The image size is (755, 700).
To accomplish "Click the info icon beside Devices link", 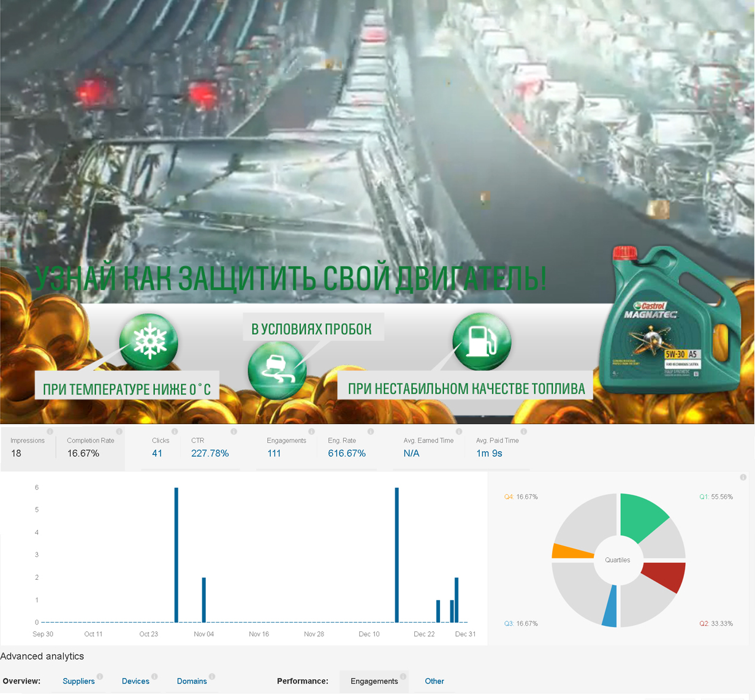I will pyautogui.click(x=154, y=677).
